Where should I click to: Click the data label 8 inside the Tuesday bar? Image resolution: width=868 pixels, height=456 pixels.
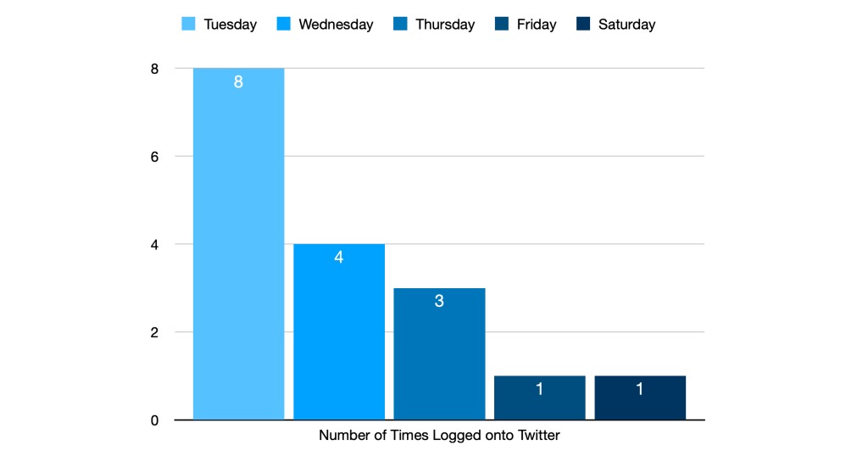(x=238, y=82)
